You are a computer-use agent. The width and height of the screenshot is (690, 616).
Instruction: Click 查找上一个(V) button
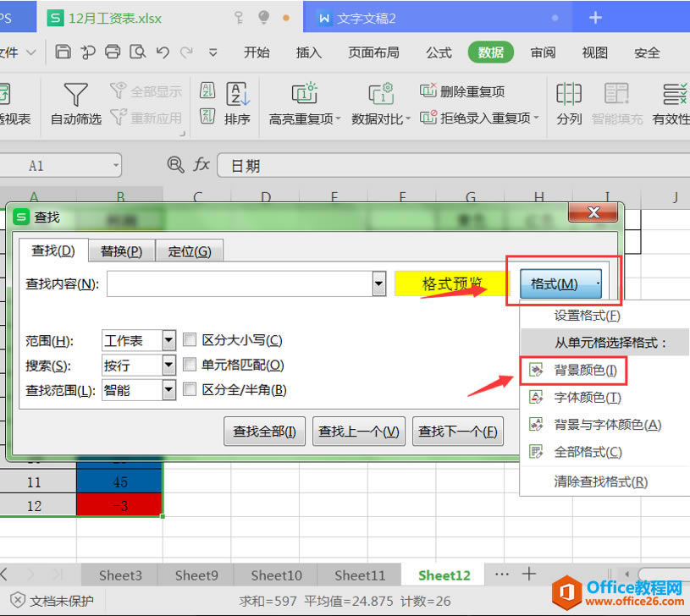(x=359, y=432)
